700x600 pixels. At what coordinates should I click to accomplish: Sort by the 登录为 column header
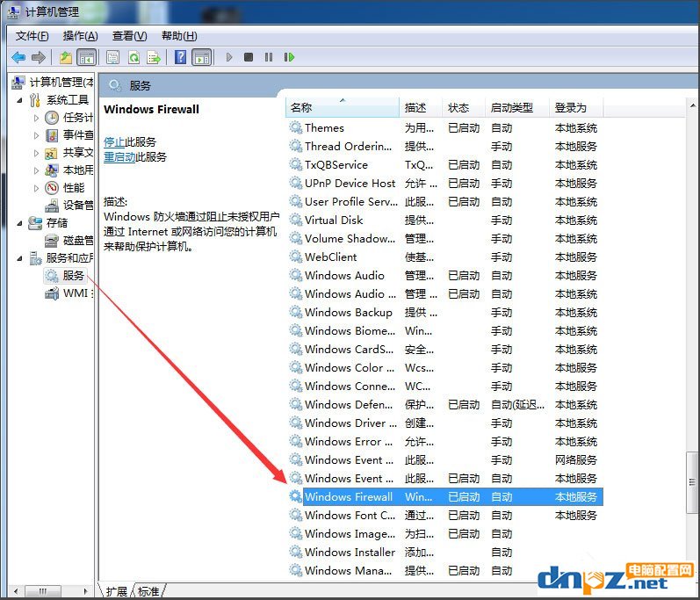pos(576,107)
